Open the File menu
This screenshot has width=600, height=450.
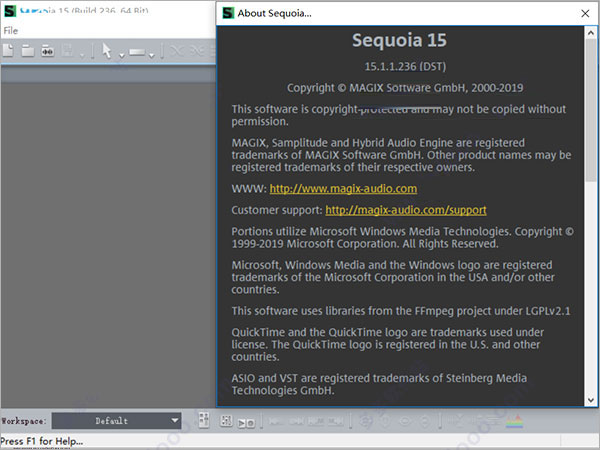coord(11,31)
